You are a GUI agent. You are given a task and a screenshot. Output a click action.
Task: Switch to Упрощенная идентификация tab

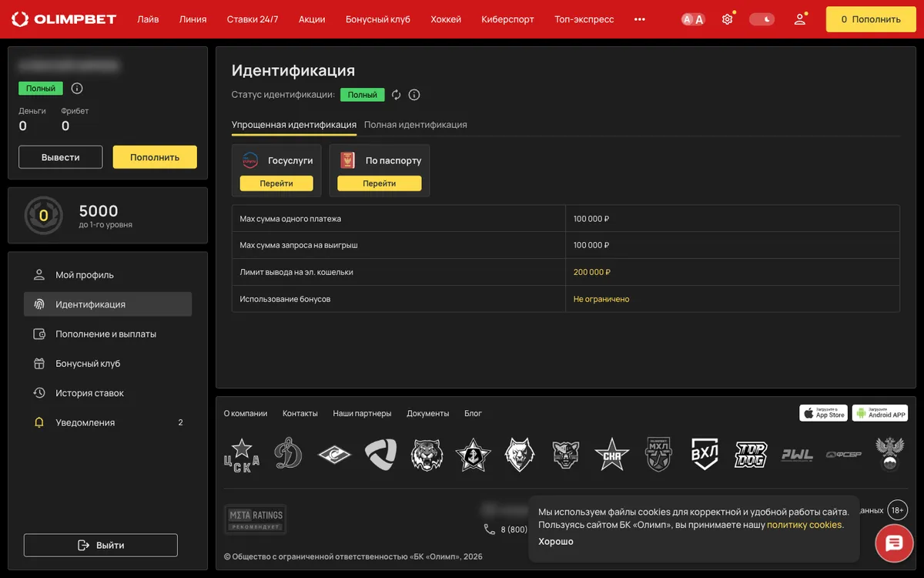(x=294, y=125)
